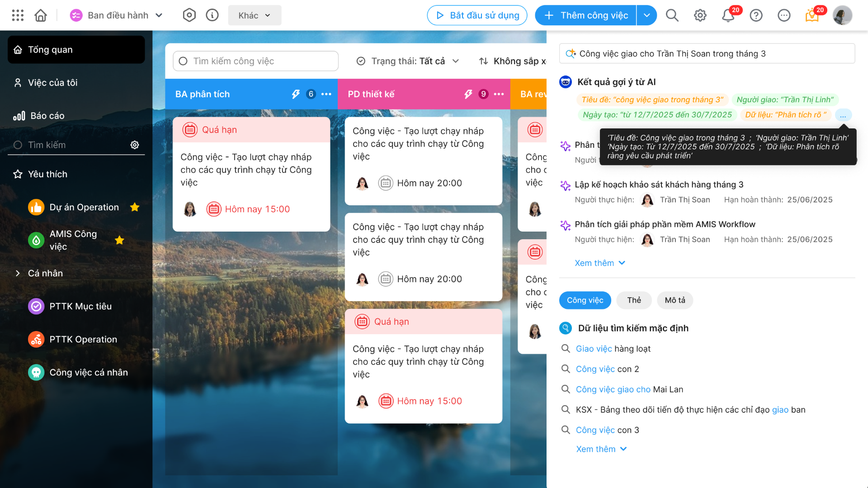Open Trạng thái: Tất cả filter
The image size is (868, 488).
(x=408, y=61)
